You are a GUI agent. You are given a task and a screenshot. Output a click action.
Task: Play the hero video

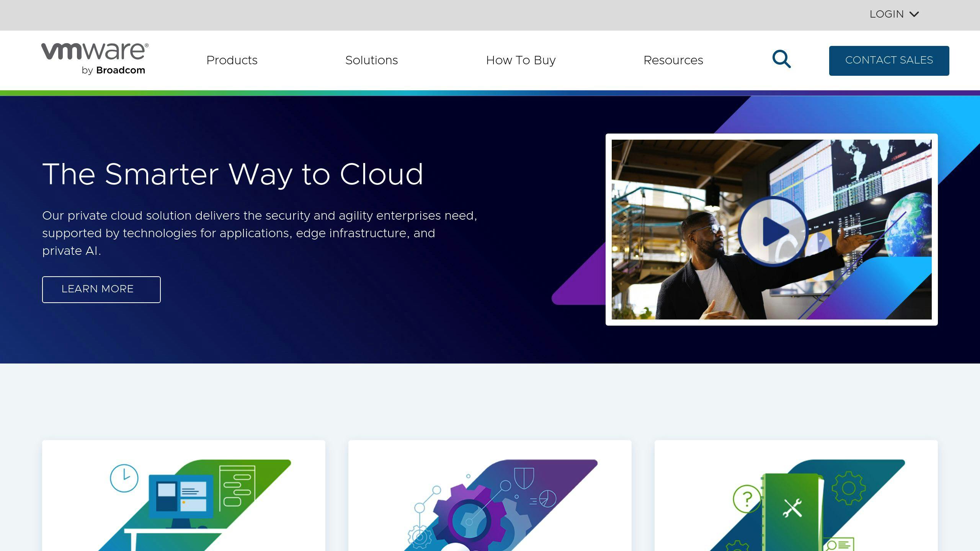point(773,231)
